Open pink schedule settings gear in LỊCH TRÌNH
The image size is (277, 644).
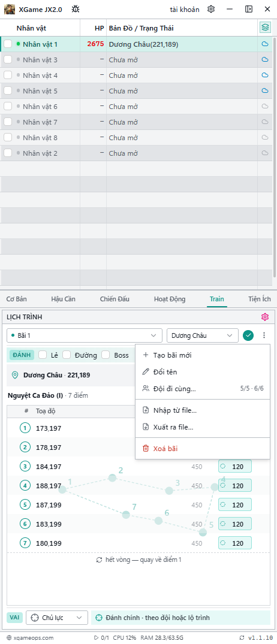[x=264, y=317]
